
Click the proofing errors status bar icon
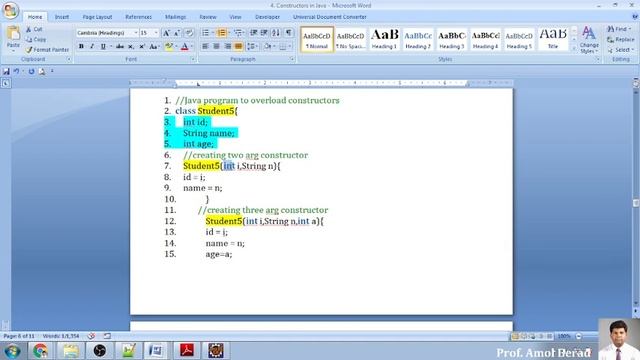point(91,336)
